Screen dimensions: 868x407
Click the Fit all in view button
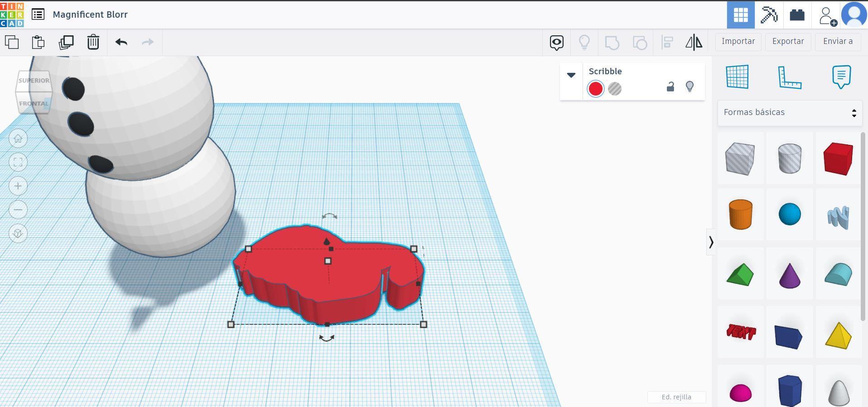pos(18,163)
